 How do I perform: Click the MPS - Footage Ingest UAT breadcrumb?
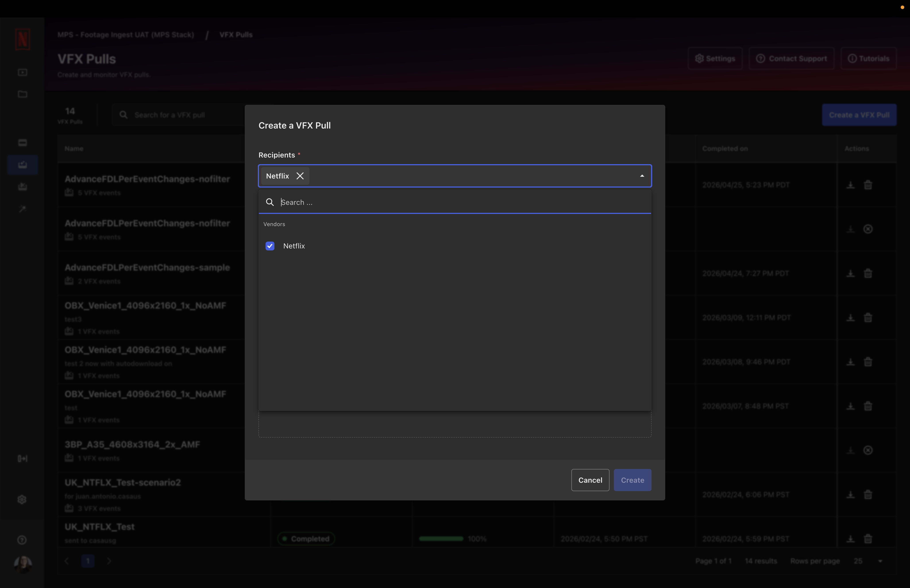(126, 35)
